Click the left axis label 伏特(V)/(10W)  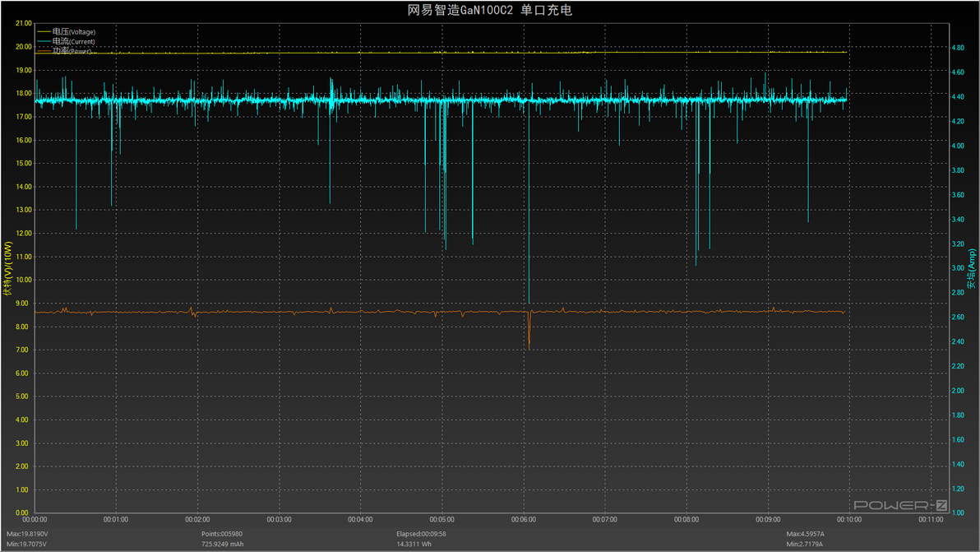click(x=8, y=268)
